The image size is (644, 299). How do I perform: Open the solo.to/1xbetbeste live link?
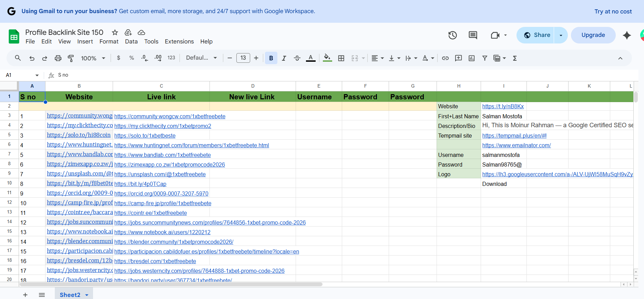coord(145,136)
